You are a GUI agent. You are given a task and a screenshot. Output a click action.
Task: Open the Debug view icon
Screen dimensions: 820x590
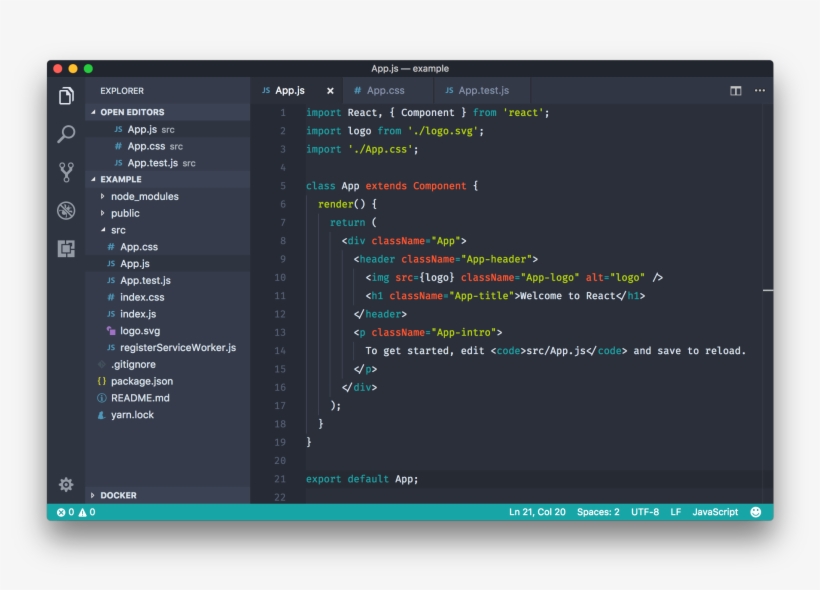pyautogui.click(x=66, y=210)
